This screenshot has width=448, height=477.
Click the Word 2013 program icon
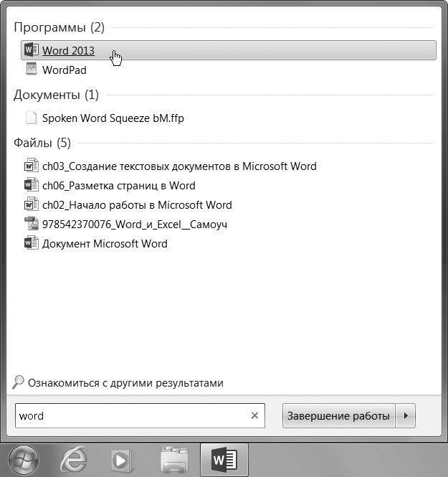click(31, 50)
